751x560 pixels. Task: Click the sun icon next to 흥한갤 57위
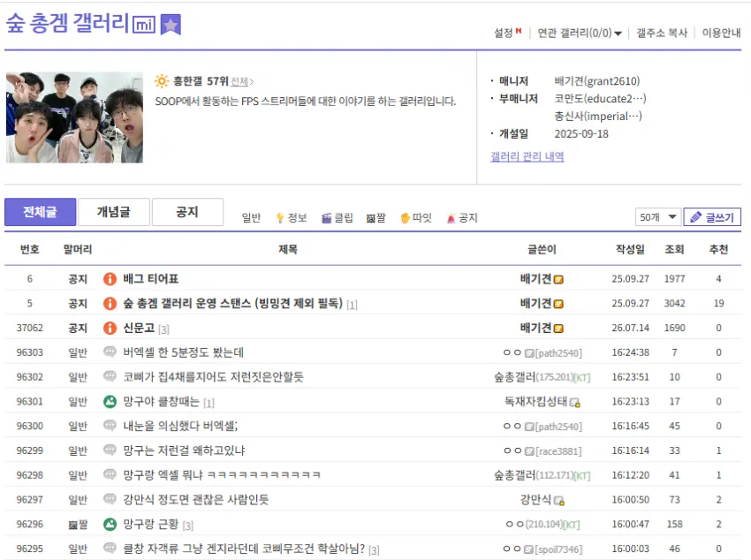(x=162, y=81)
